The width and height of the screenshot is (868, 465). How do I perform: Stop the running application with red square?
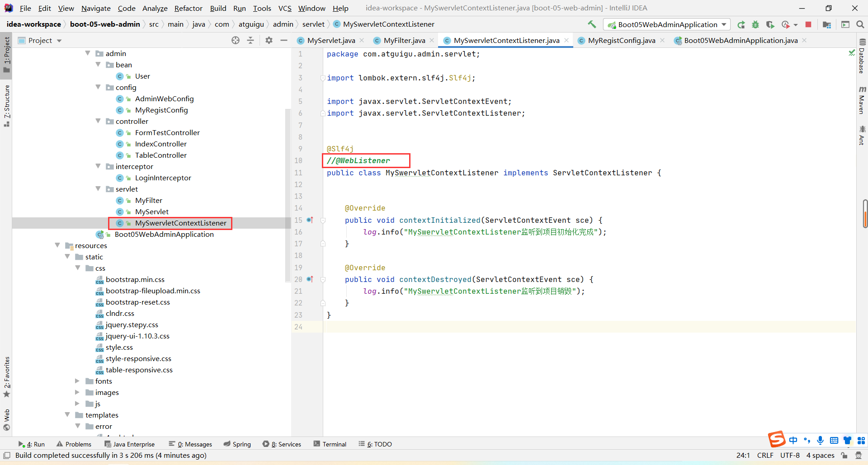(x=808, y=24)
